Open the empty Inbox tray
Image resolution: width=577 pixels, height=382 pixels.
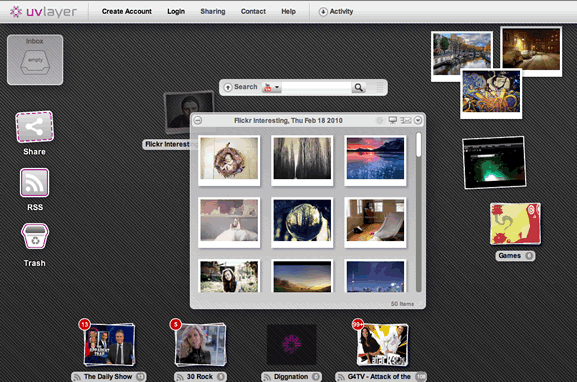(x=35, y=60)
